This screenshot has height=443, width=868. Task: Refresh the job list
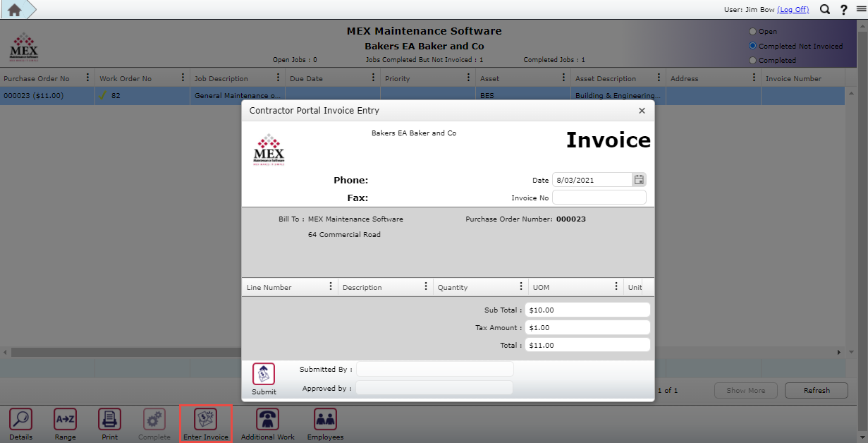click(x=816, y=390)
